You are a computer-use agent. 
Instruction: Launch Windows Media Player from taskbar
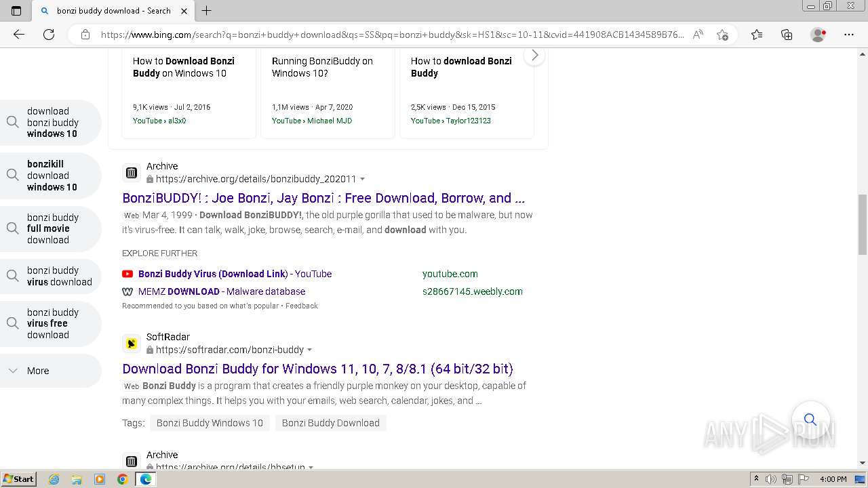coord(100,479)
